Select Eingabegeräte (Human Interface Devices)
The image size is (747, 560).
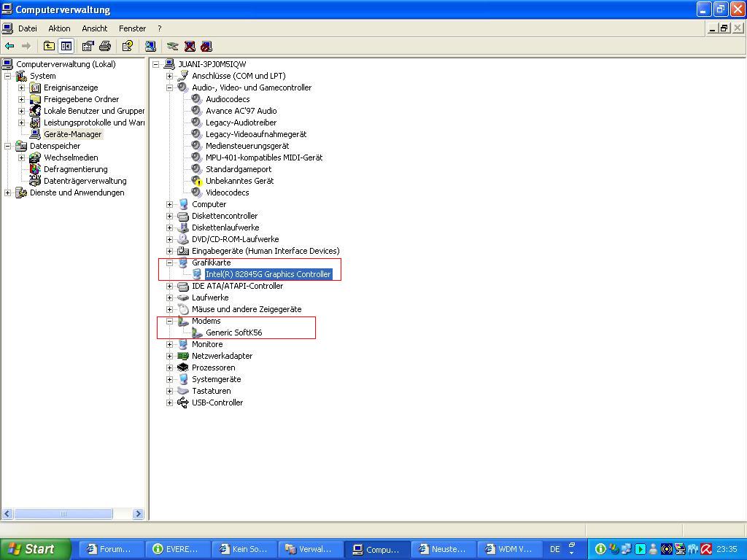tap(266, 251)
